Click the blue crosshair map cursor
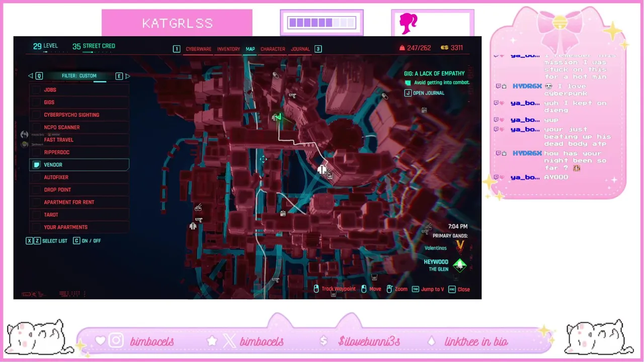 (x=263, y=159)
